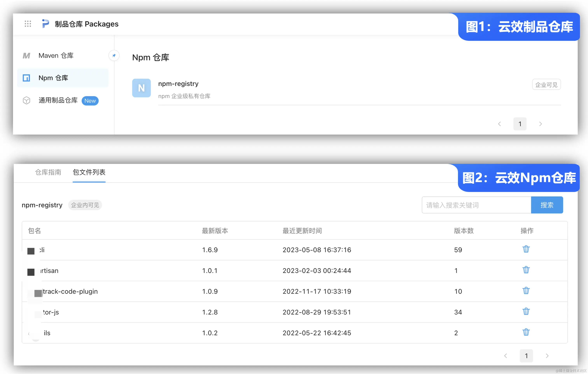588x374 pixels.
Task: Delete the package at version 1.0.2
Action: pos(526,333)
